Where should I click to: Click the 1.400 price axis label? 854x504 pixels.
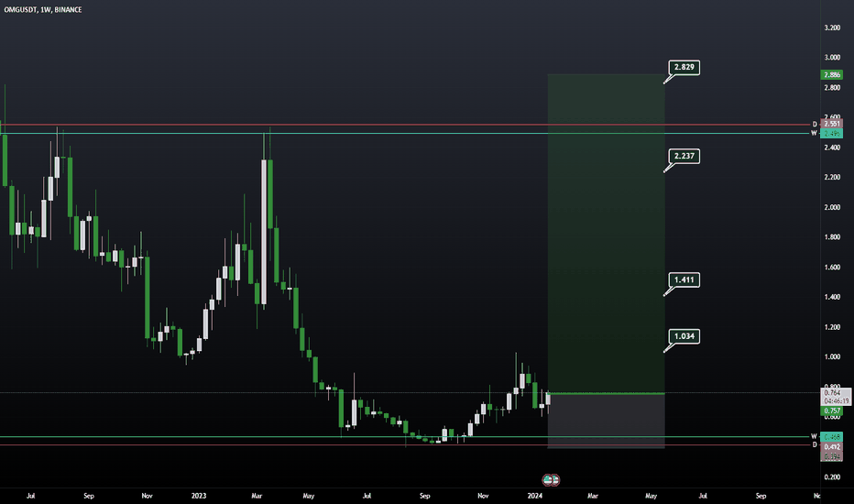click(832, 297)
